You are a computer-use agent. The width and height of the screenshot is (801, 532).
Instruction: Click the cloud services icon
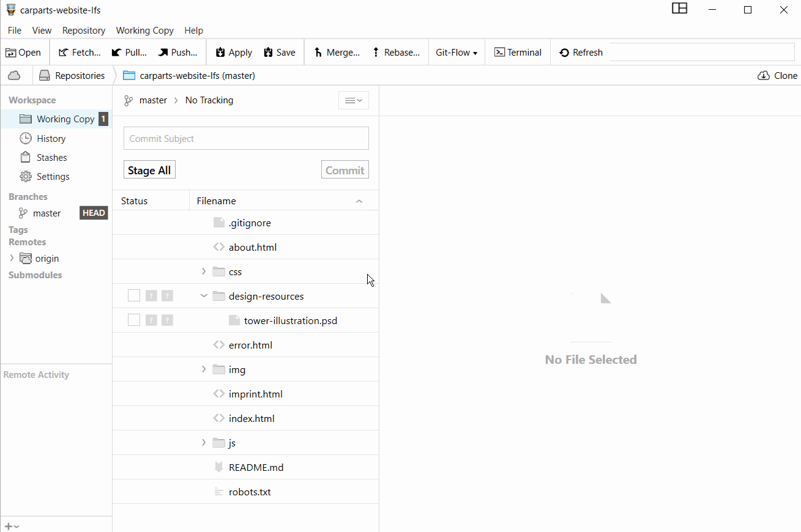coord(14,76)
